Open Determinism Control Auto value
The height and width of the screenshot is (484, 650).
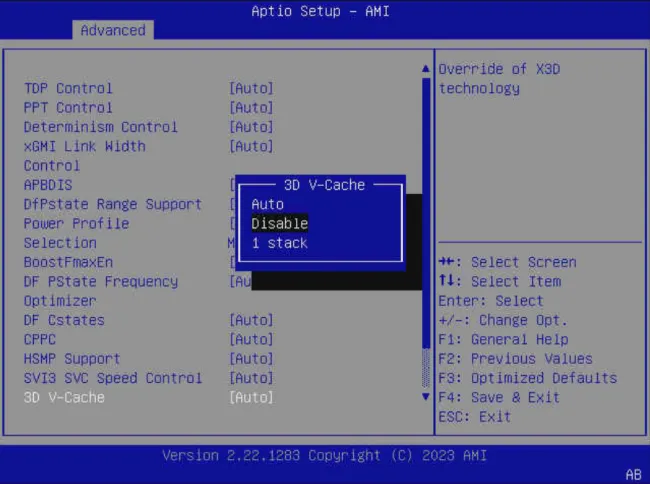tap(251, 127)
